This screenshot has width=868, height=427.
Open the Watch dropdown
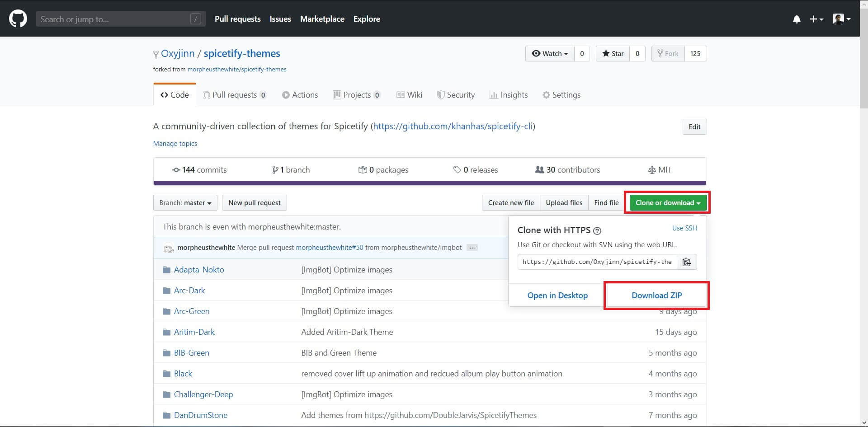550,54
